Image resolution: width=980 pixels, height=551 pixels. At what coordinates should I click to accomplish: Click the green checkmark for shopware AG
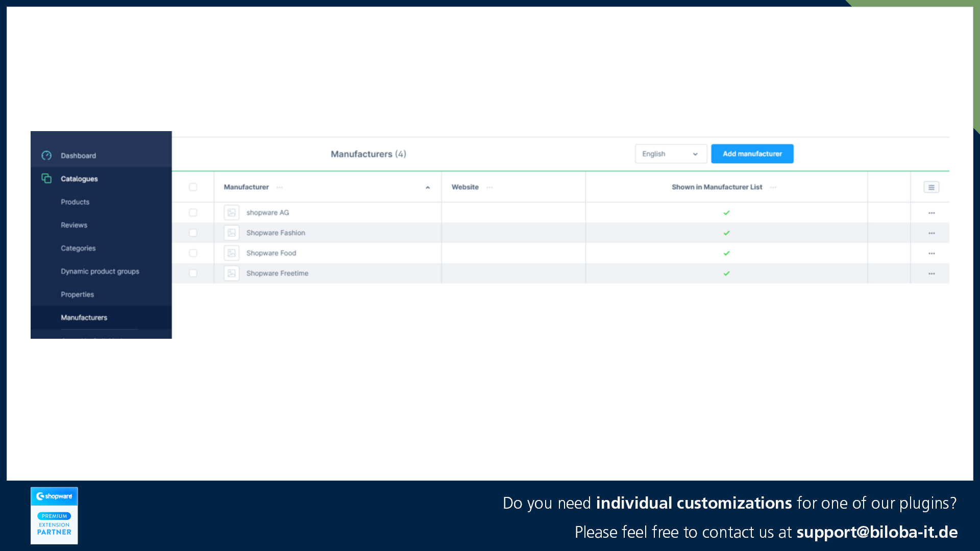coord(726,213)
